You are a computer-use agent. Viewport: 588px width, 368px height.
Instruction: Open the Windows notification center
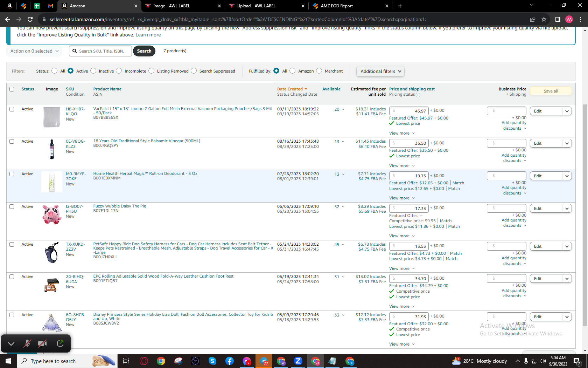point(577,361)
